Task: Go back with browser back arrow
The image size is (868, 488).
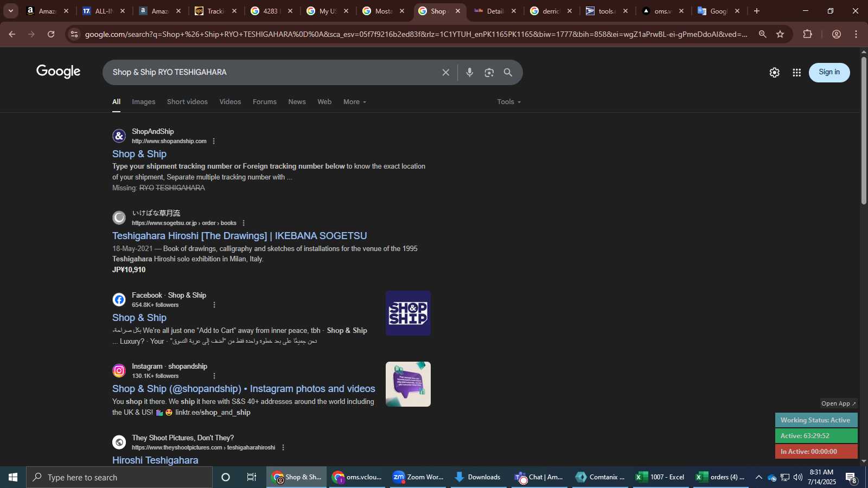Action: [x=12, y=34]
